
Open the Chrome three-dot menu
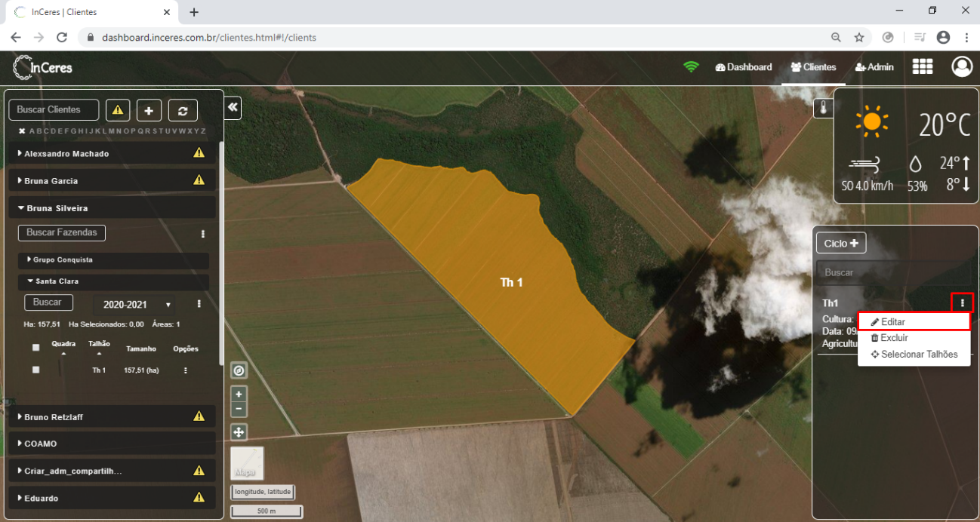pyautogui.click(x=966, y=37)
